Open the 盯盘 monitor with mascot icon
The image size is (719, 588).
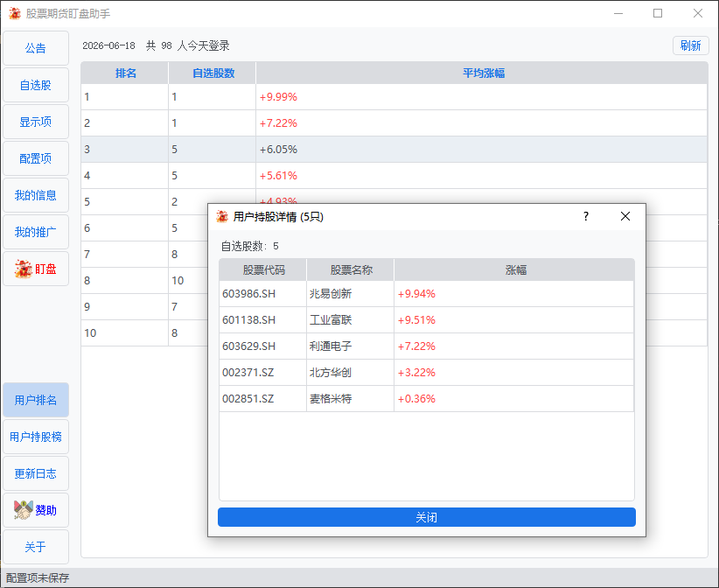36,269
